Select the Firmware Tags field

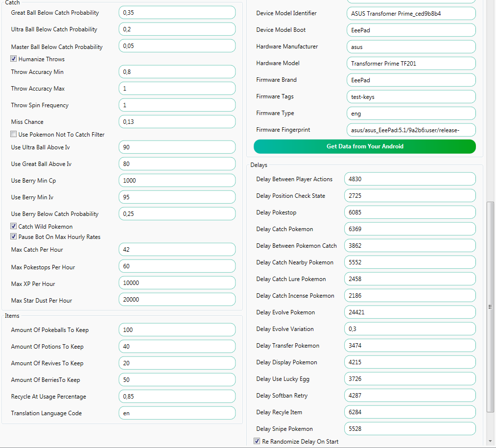[411, 97]
